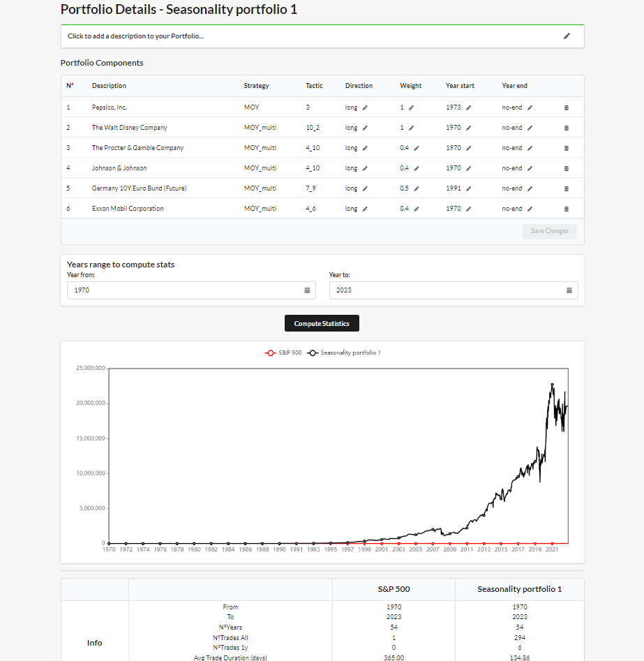Select the Pepsico, Inc. description cell
Image resolution: width=644 pixels, height=661 pixels.
109,107
